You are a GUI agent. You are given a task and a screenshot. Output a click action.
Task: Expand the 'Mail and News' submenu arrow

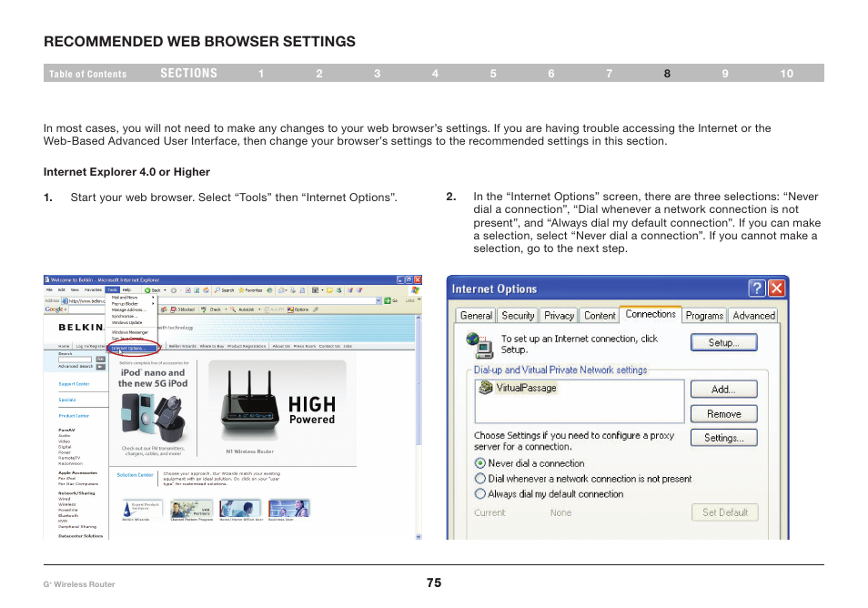(153, 298)
